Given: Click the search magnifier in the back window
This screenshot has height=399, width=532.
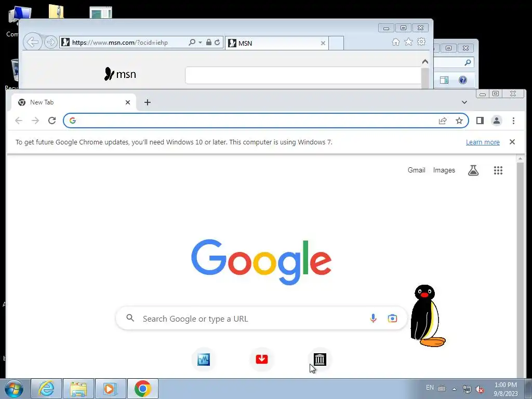Looking at the screenshot, I should [468, 62].
